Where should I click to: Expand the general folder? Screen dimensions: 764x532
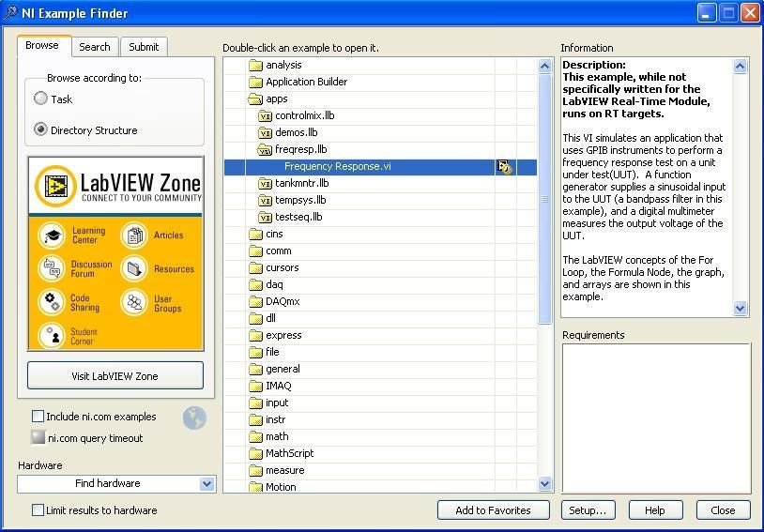coord(256,370)
